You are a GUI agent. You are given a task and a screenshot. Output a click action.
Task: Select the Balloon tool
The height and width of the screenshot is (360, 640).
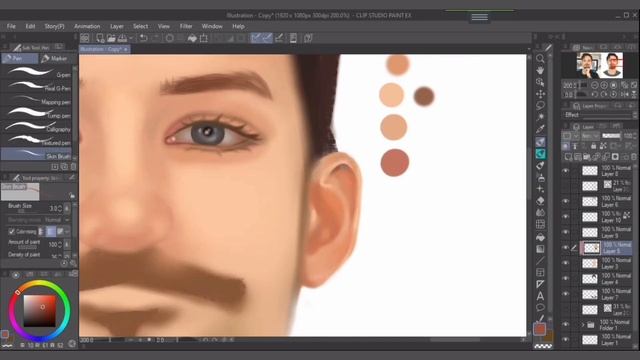[x=540, y=308]
